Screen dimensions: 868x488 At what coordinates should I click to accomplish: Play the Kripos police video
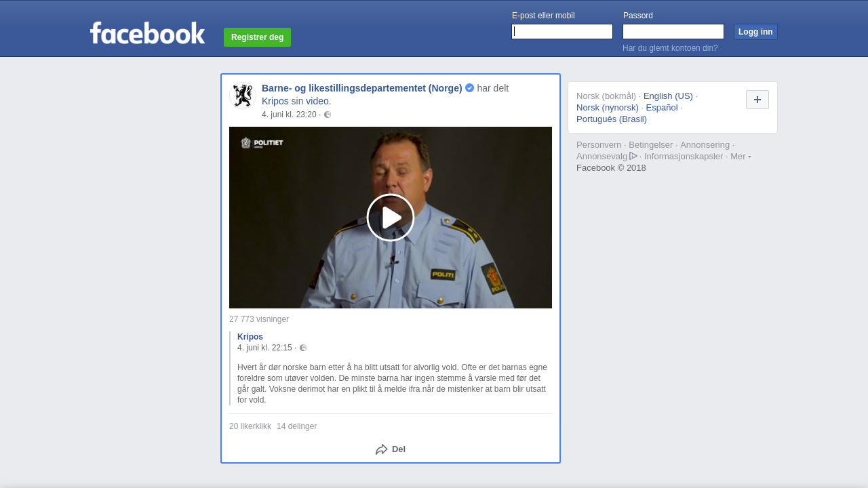click(x=390, y=218)
